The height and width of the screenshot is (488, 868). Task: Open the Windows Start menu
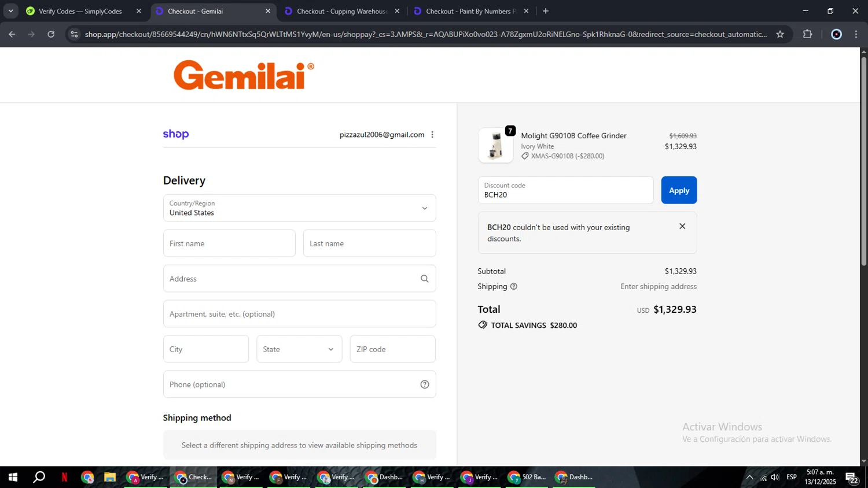tap(13, 477)
